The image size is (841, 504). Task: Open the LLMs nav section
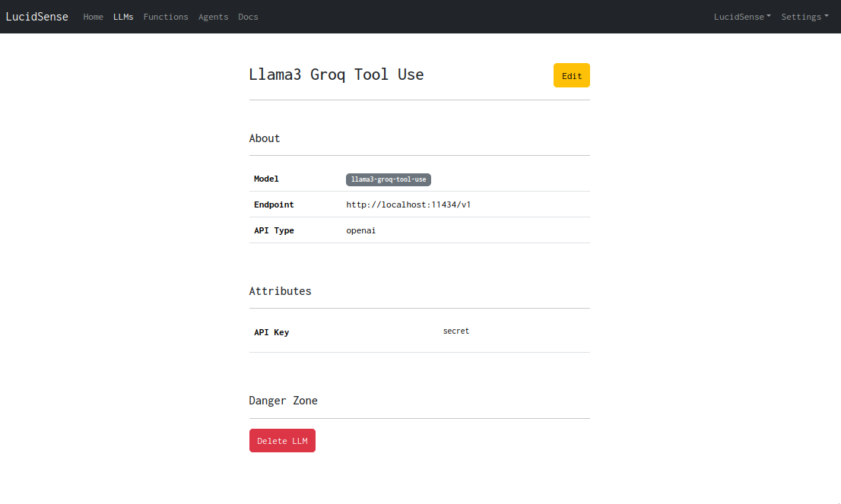click(123, 17)
